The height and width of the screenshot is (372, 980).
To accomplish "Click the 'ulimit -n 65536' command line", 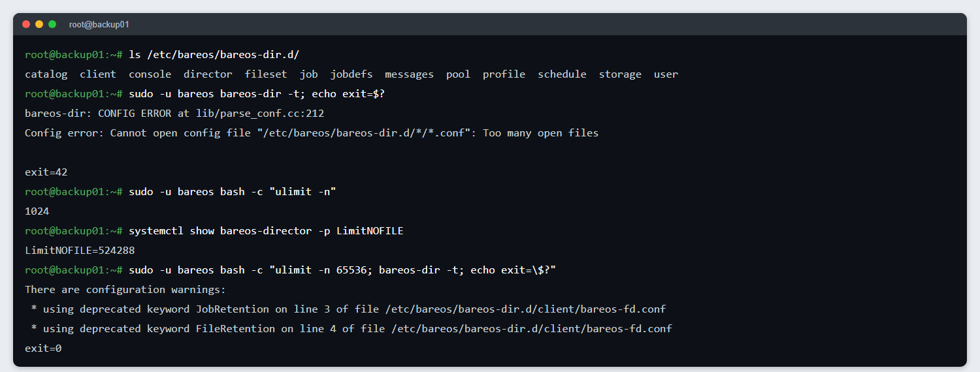I will 342,270.
